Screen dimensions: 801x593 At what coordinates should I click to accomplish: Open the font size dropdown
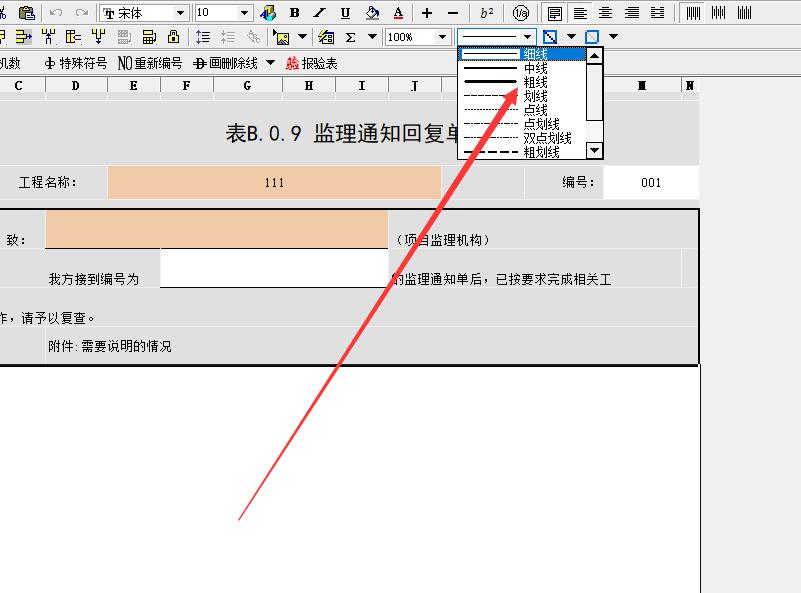tap(244, 13)
